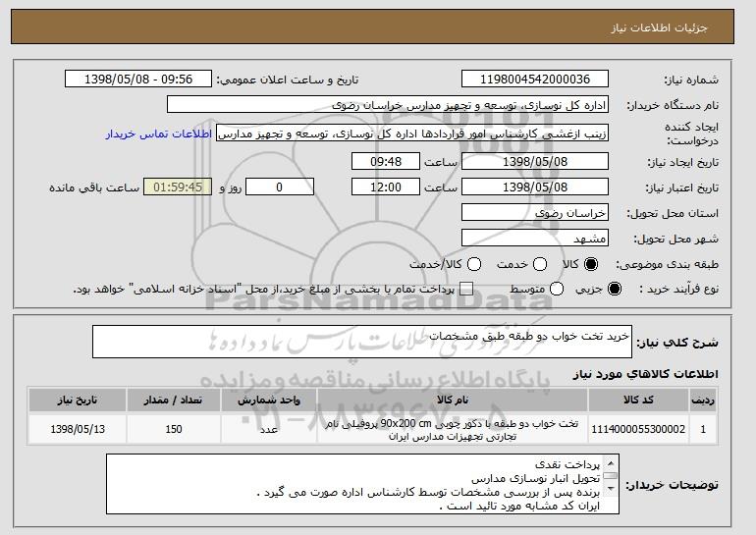Click the request creator field زینب ازغشی
756x535 pixels.
point(412,134)
